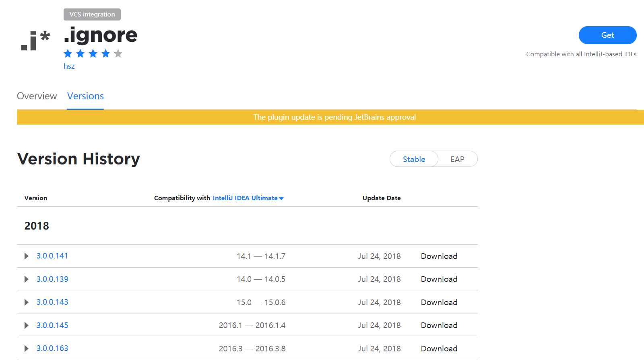The height and width of the screenshot is (361, 644).
Task: Download version 3.0.0.139
Action: (x=439, y=279)
